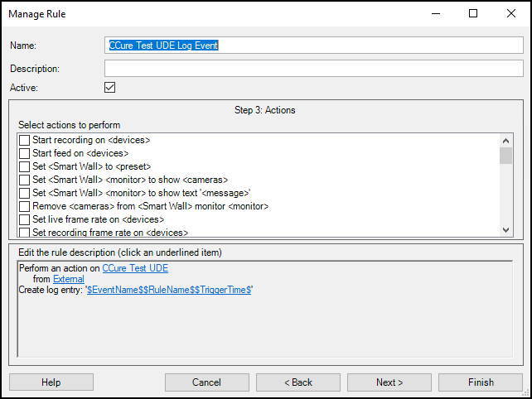Tick 'Set <Smart Wall> to <preset>' checkbox
Image resolution: width=532 pixels, height=399 pixels.
[x=24, y=166]
